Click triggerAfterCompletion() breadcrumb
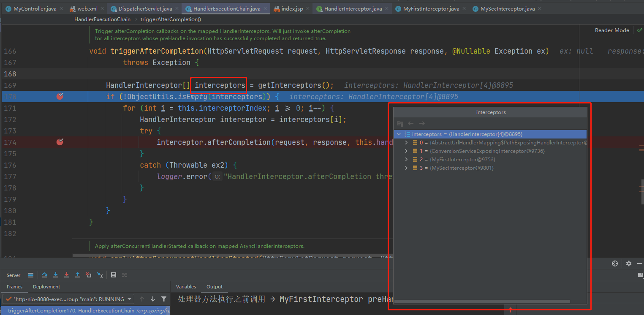The image size is (644, 315). click(171, 19)
